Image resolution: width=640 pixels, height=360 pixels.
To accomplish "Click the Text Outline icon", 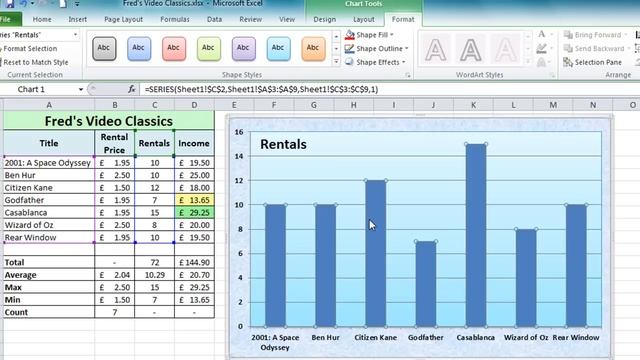I will click(542, 49).
